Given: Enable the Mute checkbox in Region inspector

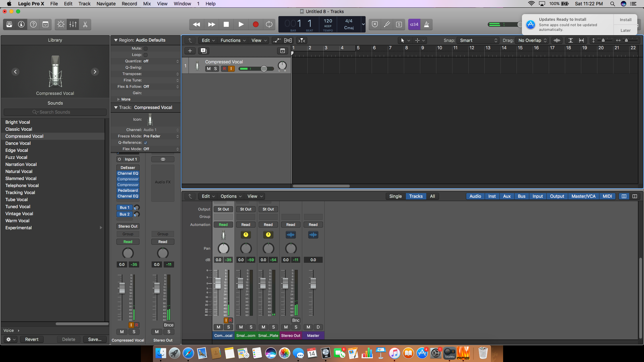Looking at the screenshot, I should point(146,49).
